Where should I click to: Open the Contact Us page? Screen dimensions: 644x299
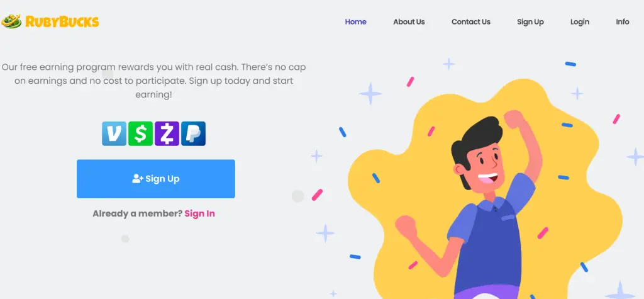point(471,22)
